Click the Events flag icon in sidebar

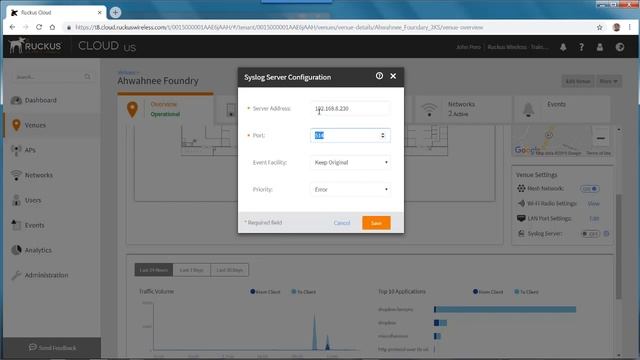[16, 225]
